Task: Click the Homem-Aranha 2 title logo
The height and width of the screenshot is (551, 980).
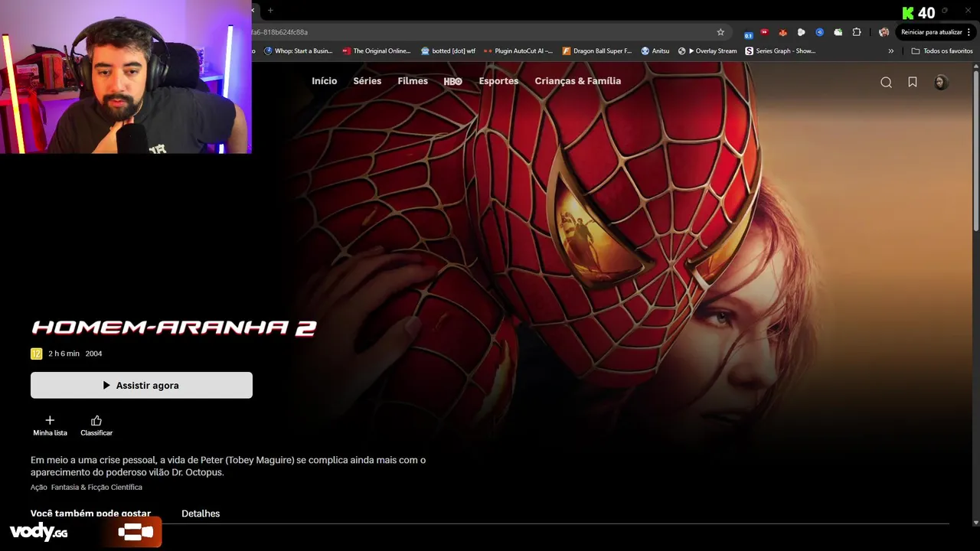Action: tap(174, 328)
